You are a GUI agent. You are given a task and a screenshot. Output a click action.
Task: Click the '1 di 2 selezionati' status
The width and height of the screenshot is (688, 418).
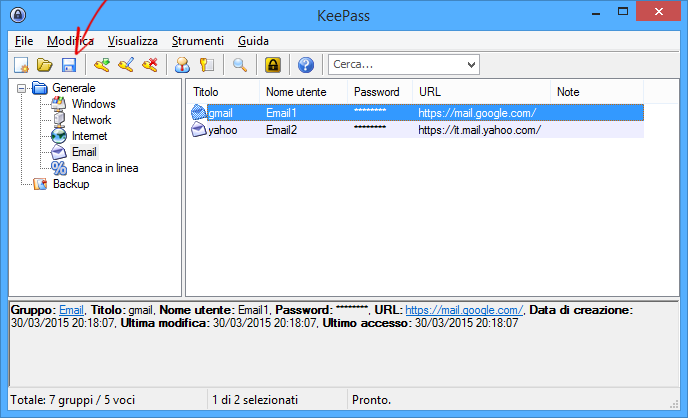(x=255, y=400)
